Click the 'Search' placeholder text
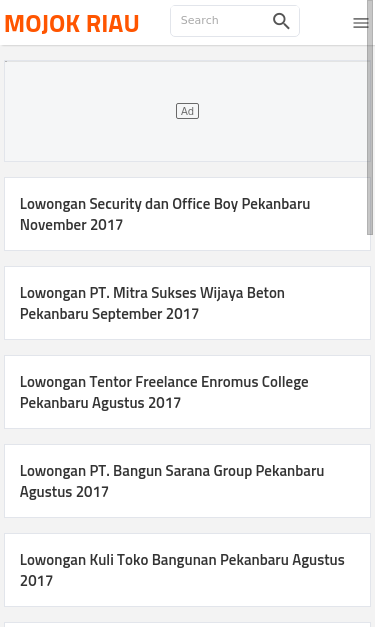Screen dimensions: 375x627 pos(199,20)
